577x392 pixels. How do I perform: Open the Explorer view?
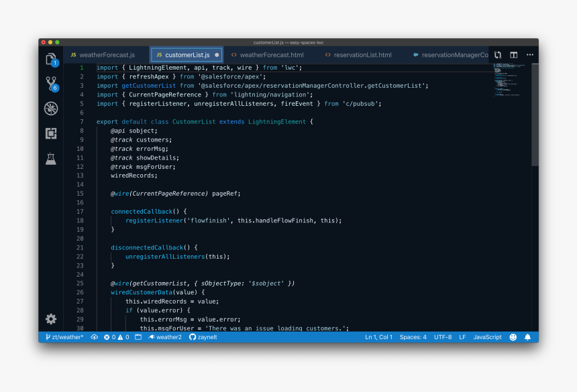(51, 60)
